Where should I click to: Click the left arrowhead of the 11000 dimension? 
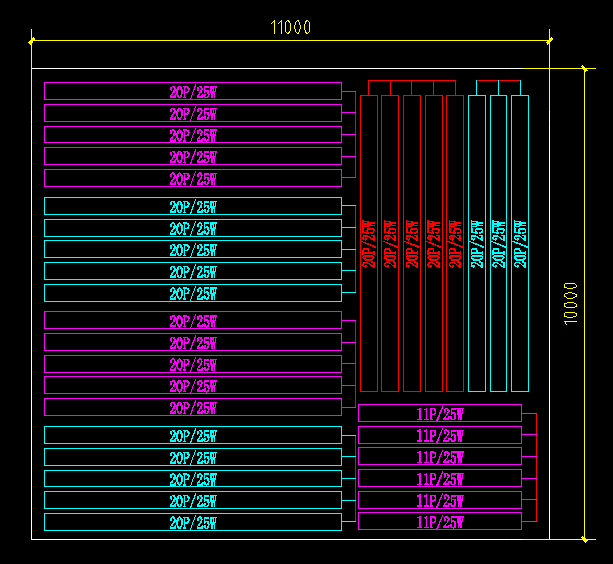pos(34,41)
